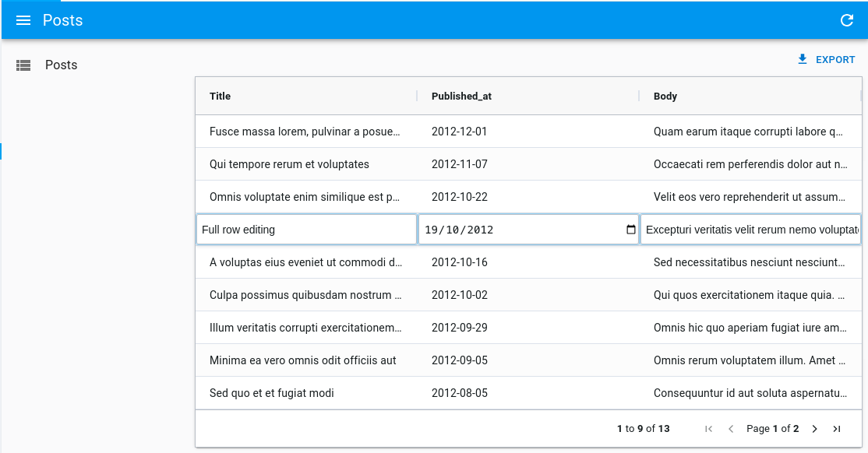
Task: Go to the next page arrow
Action: click(814, 429)
